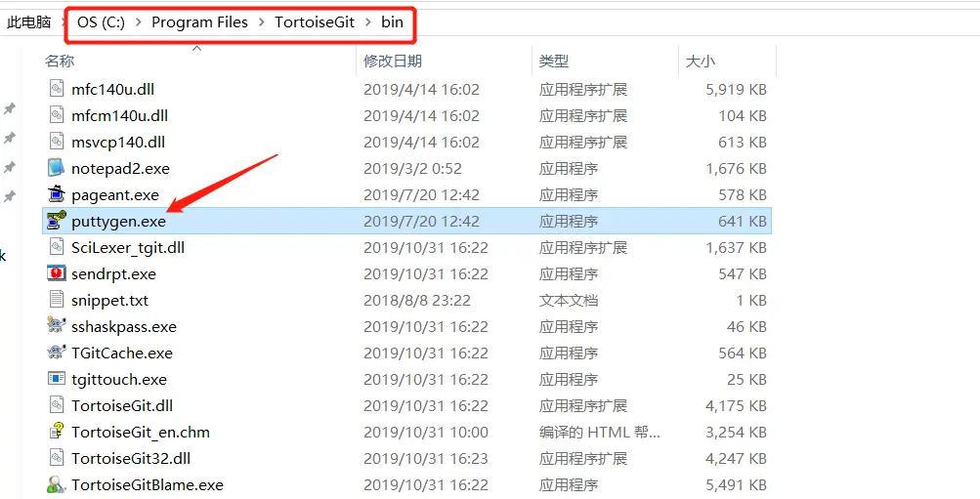Select the TortoiseGit_en.chm help file icon
This screenshot has height=499, width=980.
coord(57,431)
